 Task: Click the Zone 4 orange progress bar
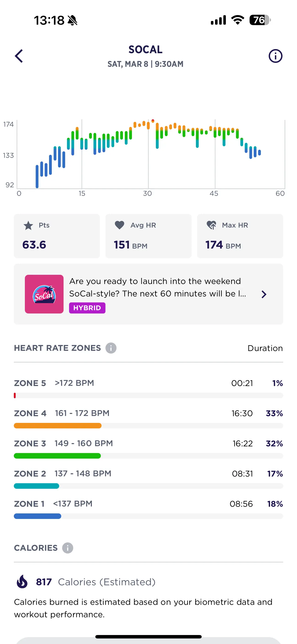(58, 425)
